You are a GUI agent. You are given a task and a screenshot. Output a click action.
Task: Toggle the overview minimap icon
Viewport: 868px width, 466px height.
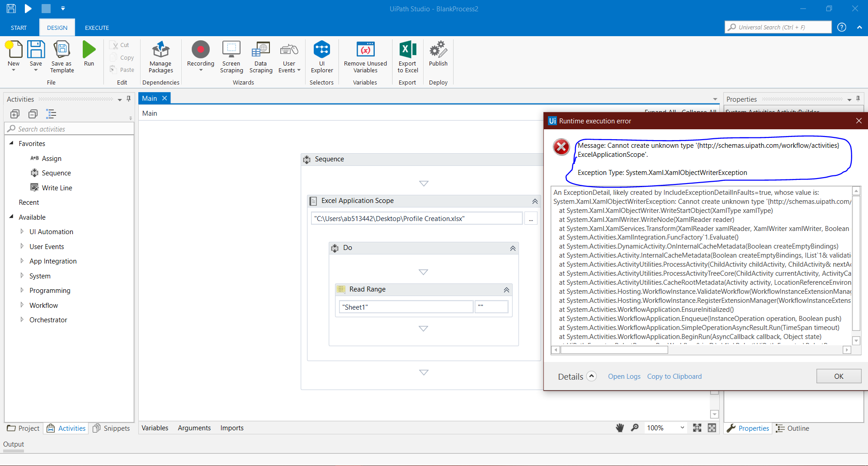[x=712, y=428]
